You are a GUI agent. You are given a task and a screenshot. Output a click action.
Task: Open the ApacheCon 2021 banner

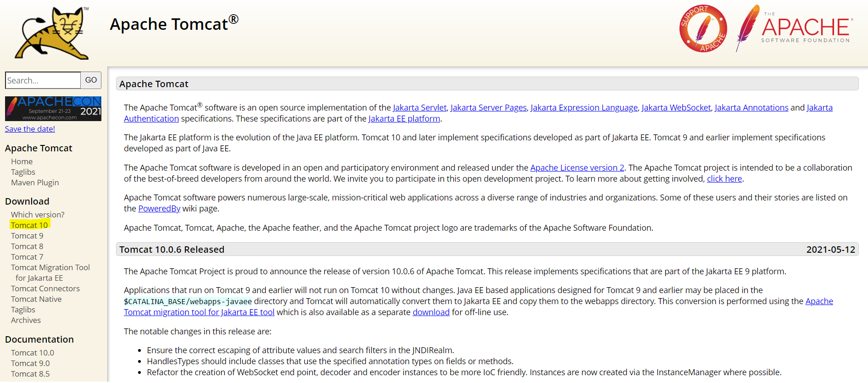[53, 109]
